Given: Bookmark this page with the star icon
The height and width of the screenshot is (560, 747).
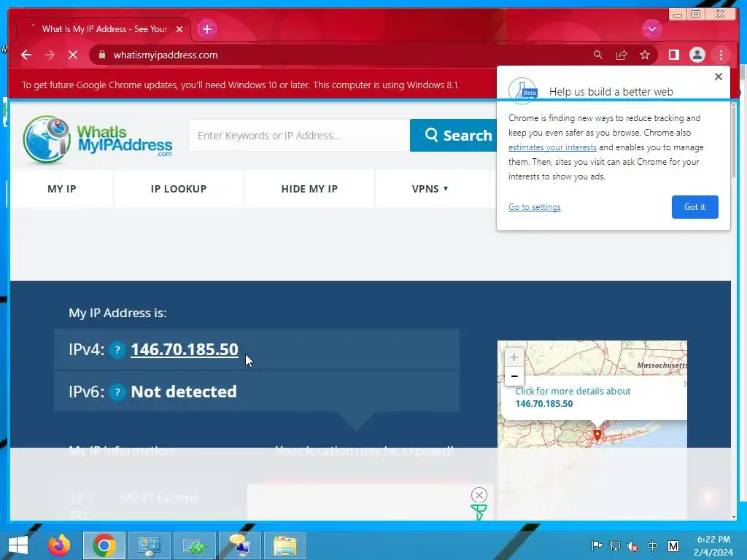Looking at the screenshot, I should click(x=645, y=55).
